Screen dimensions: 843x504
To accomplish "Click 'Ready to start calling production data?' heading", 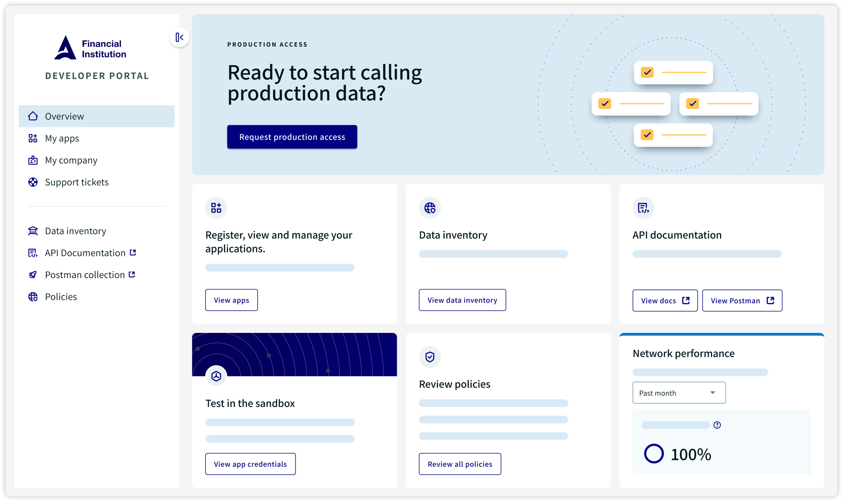I will pyautogui.click(x=325, y=83).
